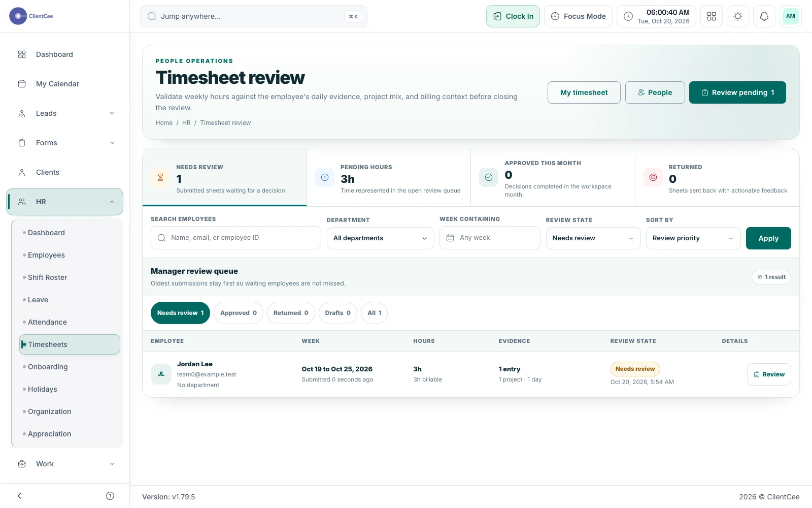Click the Needs Review hourglass icon
This screenshot has width=812, height=508.
(x=160, y=177)
